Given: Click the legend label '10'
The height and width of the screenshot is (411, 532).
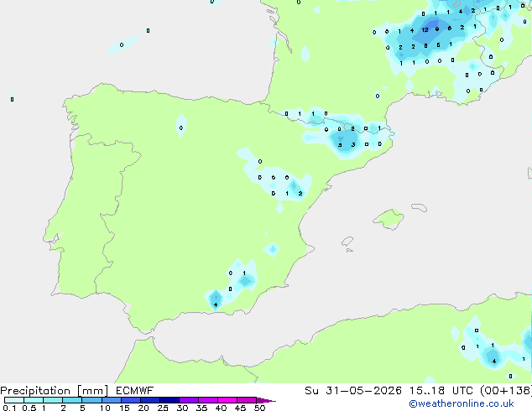Looking at the screenshot, I should [105, 408].
